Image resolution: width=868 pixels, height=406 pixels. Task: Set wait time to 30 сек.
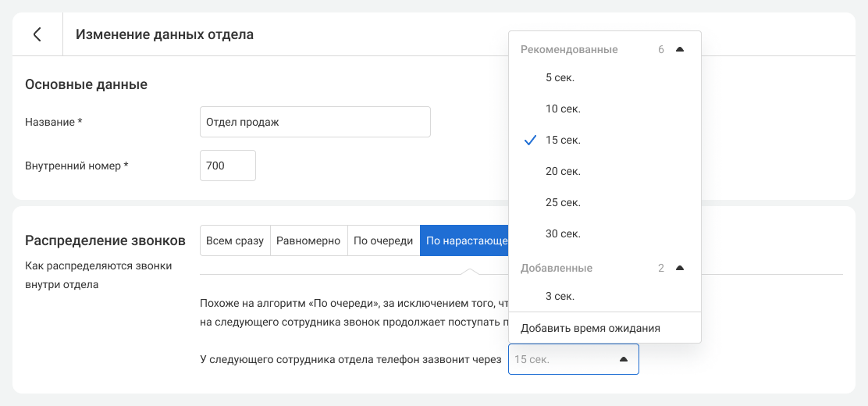pos(563,233)
